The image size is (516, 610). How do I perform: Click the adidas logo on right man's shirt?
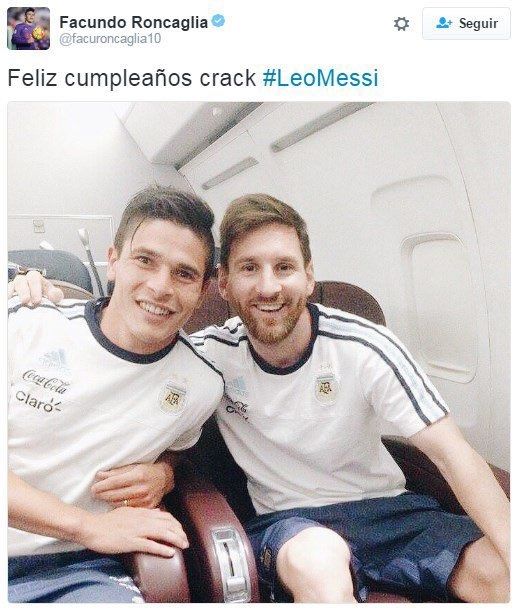tap(236, 386)
